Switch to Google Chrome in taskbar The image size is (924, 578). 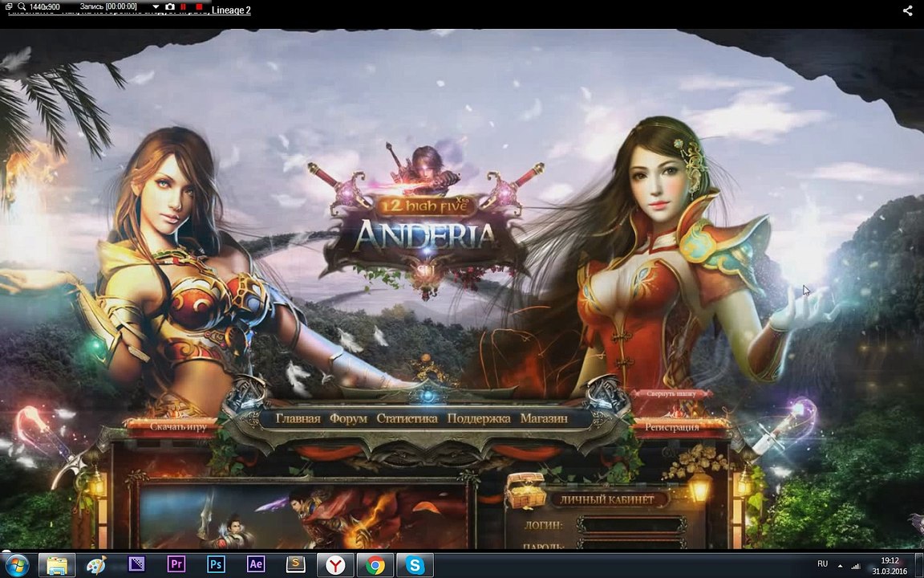click(x=375, y=565)
